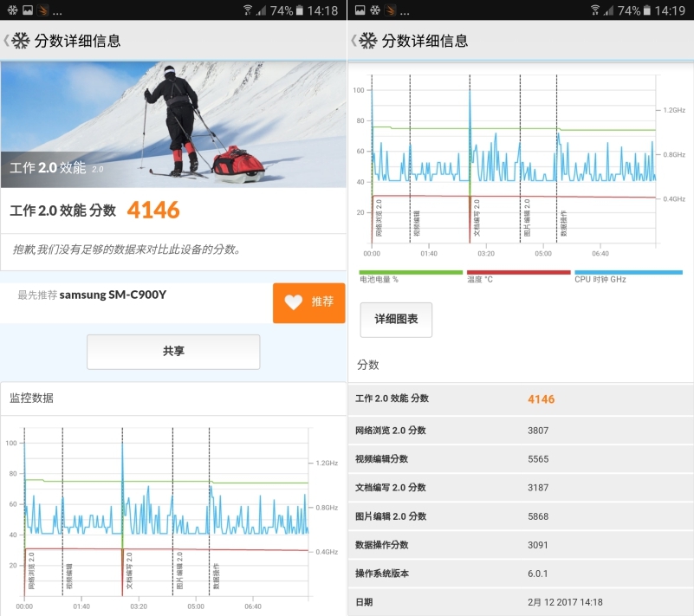Viewport: 694px width, 616px height.
Task: Select the red 温度 °C legend entry
Action: coord(518,276)
